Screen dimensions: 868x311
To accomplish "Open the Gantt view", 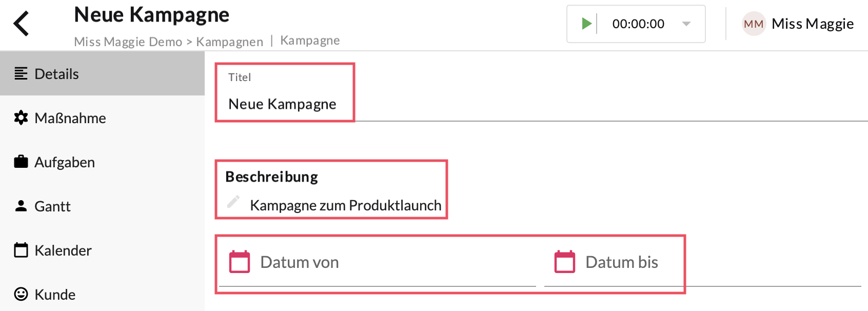I will click(x=52, y=206).
